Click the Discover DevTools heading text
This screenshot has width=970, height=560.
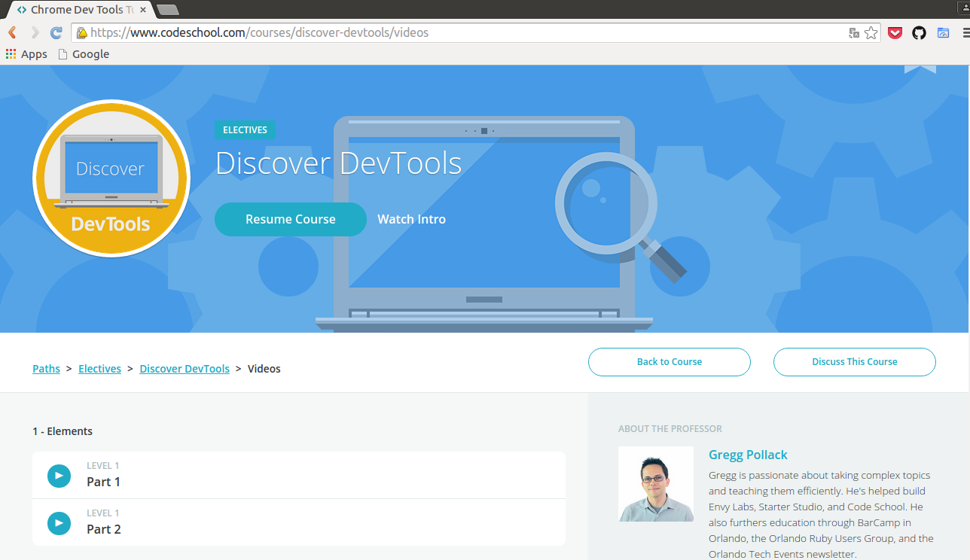pos(339,163)
